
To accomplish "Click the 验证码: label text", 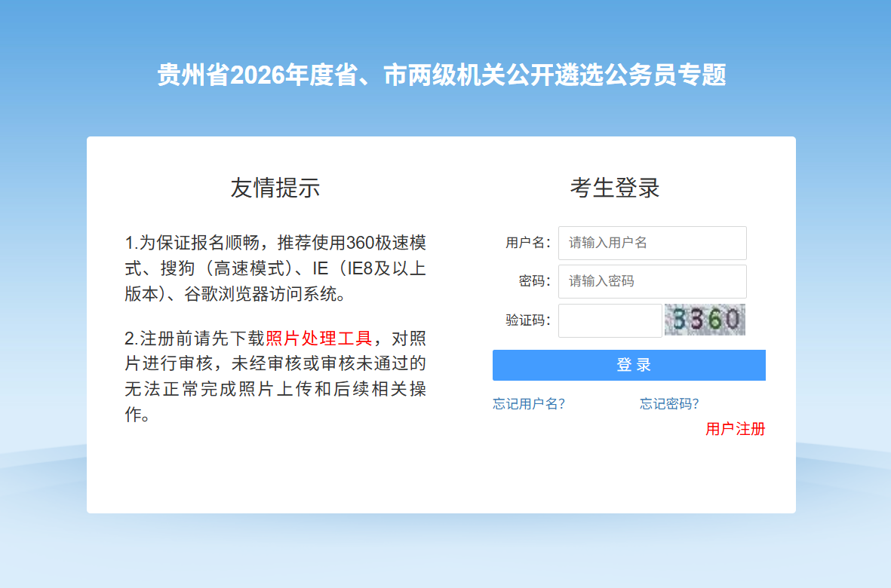I will (527, 320).
